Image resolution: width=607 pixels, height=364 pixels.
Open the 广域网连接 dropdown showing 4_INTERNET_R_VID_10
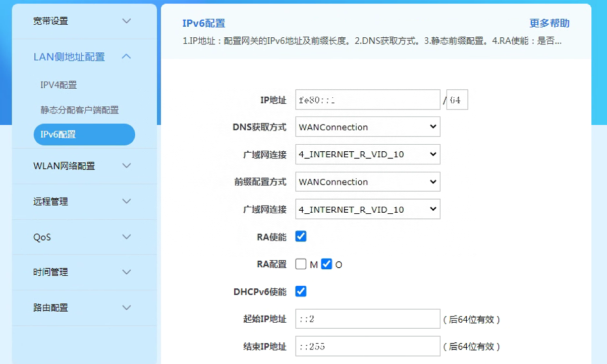(x=367, y=154)
